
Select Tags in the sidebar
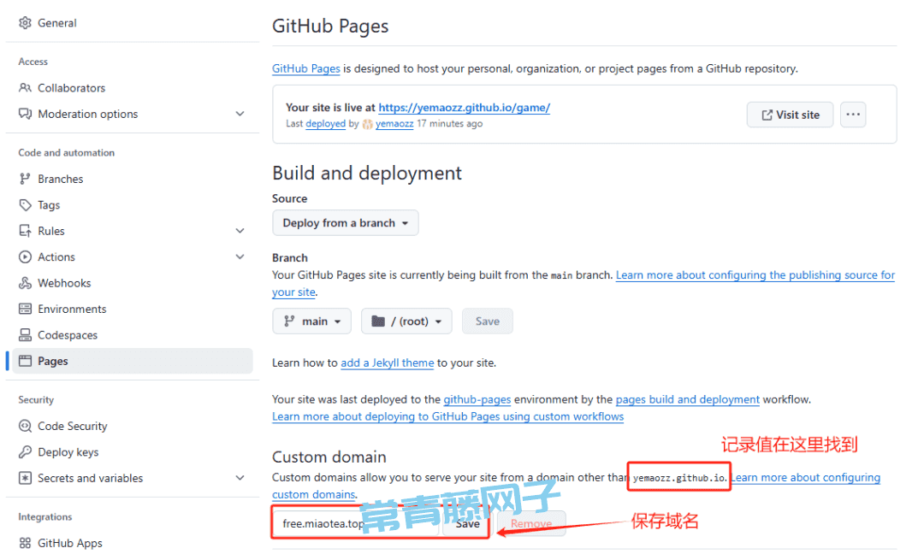[x=49, y=205]
